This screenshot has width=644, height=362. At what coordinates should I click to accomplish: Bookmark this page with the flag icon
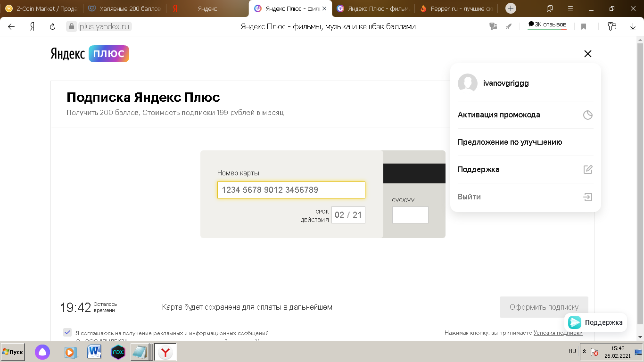(x=584, y=27)
